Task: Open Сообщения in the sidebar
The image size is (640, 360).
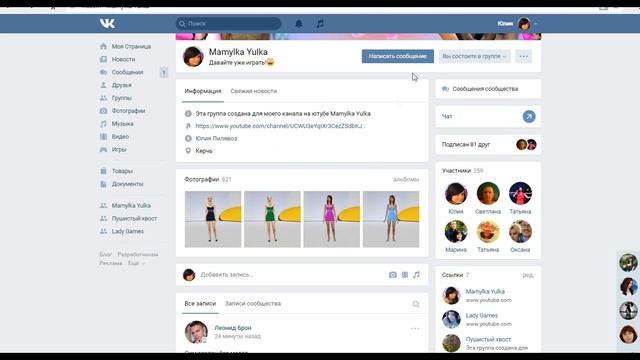Action: click(127, 72)
